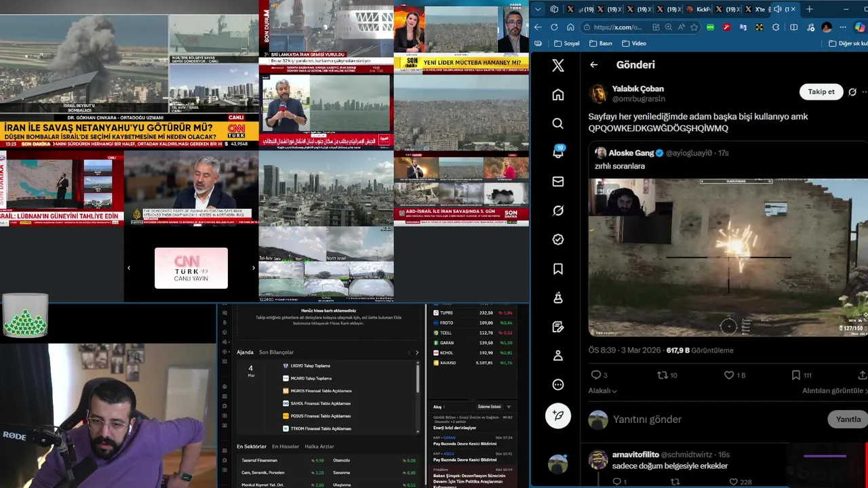The width and height of the screenshot is (868, 488).
Task: Bookmark the post showing 111 bookmarks
Action: (x=795, y=375)
